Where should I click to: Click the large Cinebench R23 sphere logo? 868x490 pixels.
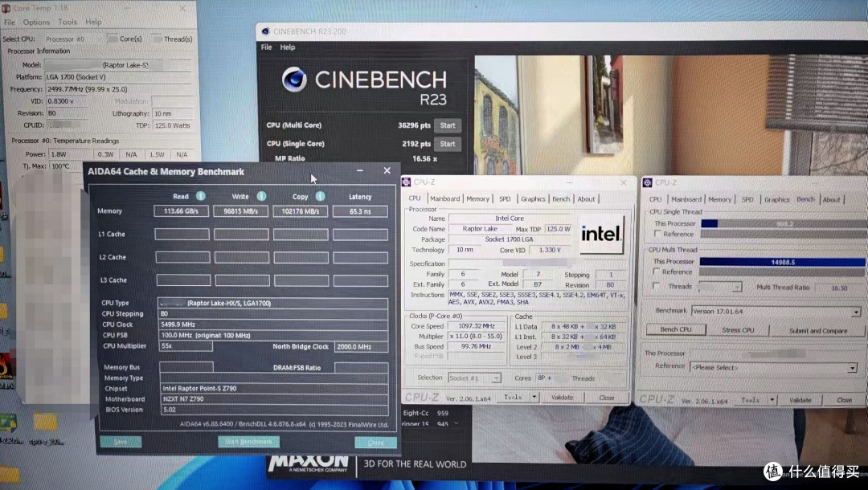pyautogui.click(x=294, y=80)
